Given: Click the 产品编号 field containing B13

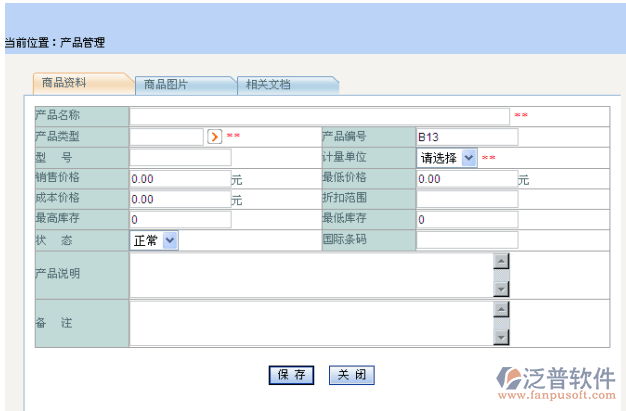Looking at the screenshot, I should pyautogui.click(x=466, y=137).
